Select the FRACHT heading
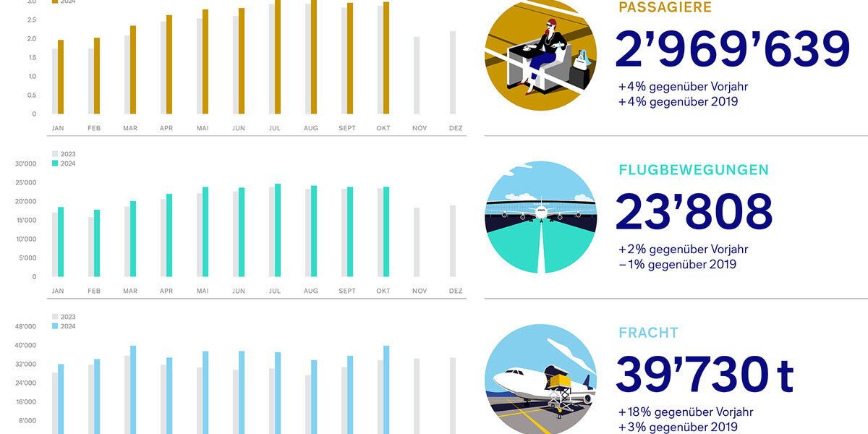This screenshot has height=434, width=868. click(x=649, y=333)
